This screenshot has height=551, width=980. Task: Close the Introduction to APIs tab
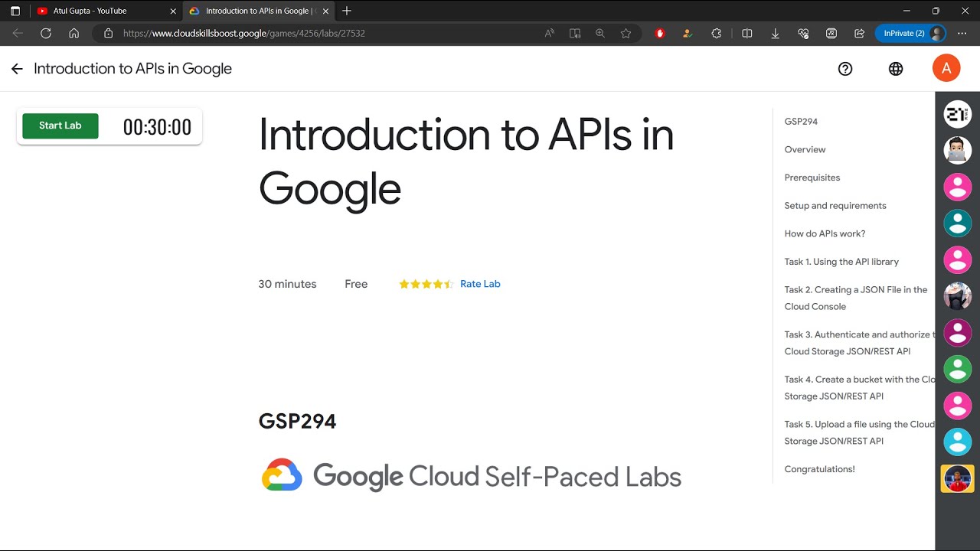pyautogui.click(x=325, y=11)
